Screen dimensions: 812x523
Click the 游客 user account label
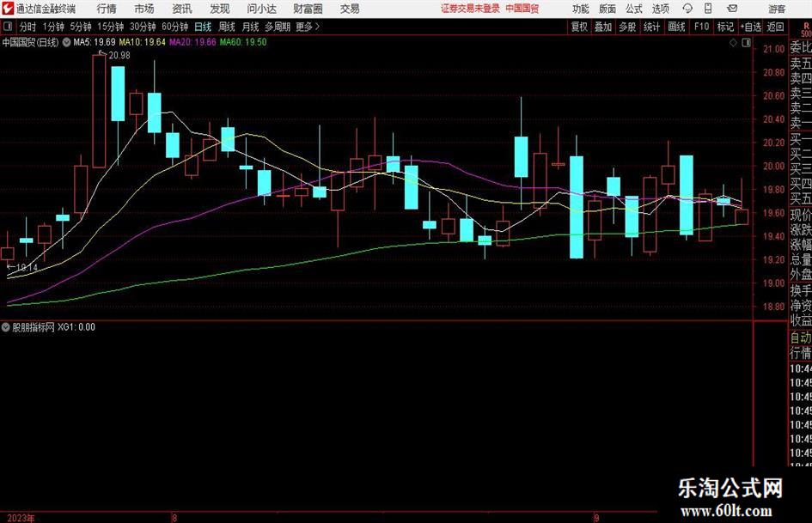click(x=777, y=9)
